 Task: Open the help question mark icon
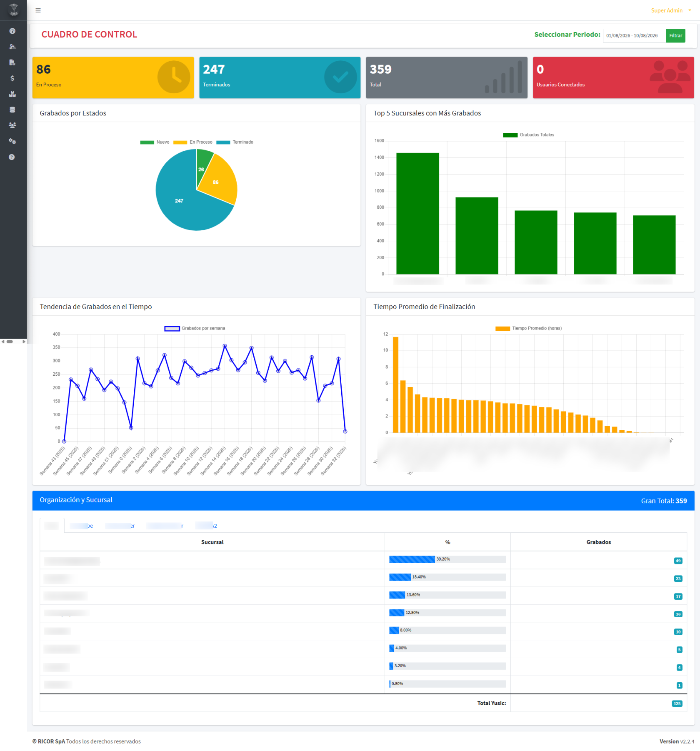pyautogui.click(x=12, y=157)
